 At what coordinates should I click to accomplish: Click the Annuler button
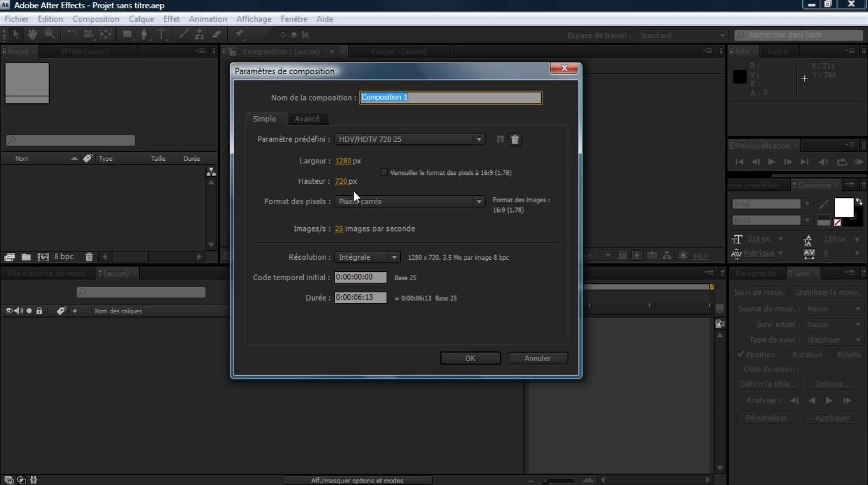coord(537,358)
